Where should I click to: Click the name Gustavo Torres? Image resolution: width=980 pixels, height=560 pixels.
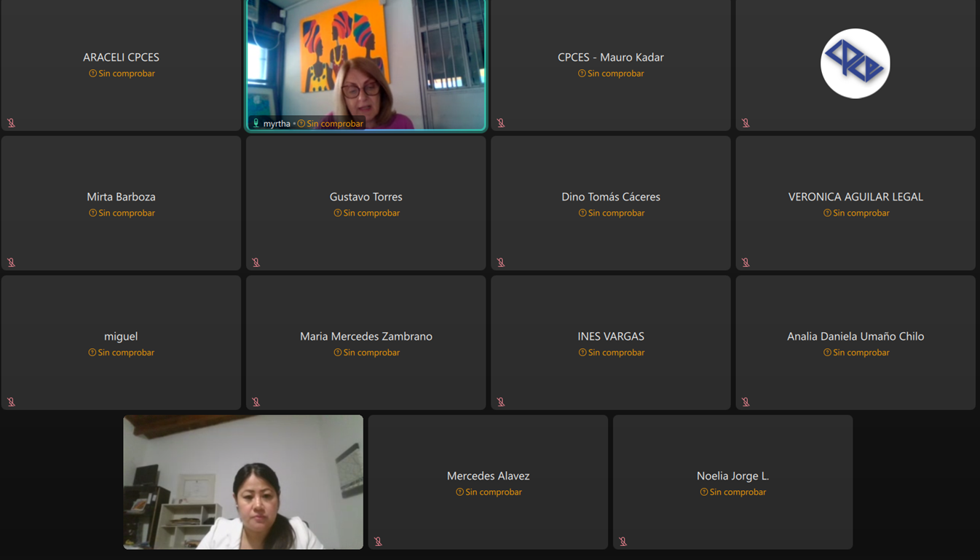click(365, 197)
